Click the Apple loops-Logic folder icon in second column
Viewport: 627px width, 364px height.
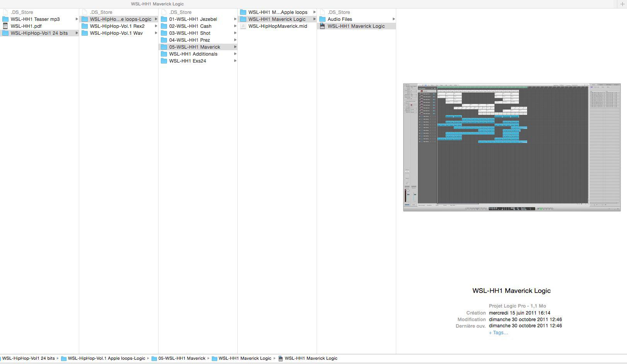(x=85, y=19)
